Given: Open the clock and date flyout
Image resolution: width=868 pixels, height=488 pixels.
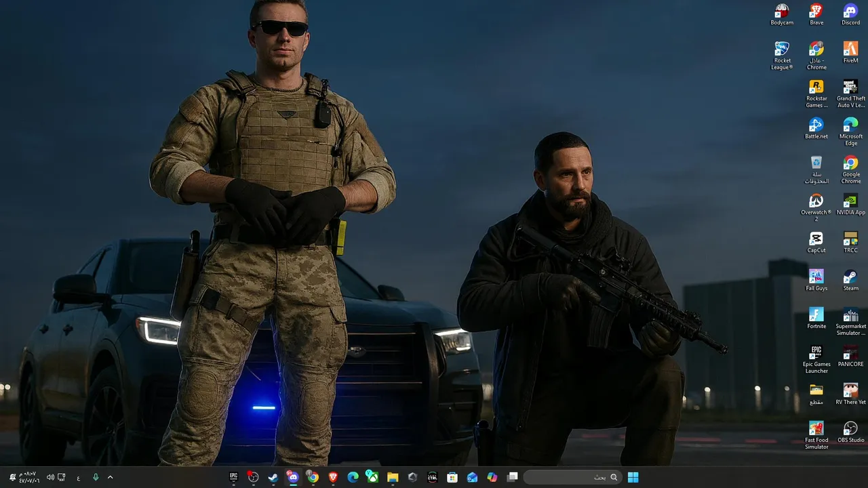Looking at the screenshot, I should pyautogui.click(x=29, y=477).
